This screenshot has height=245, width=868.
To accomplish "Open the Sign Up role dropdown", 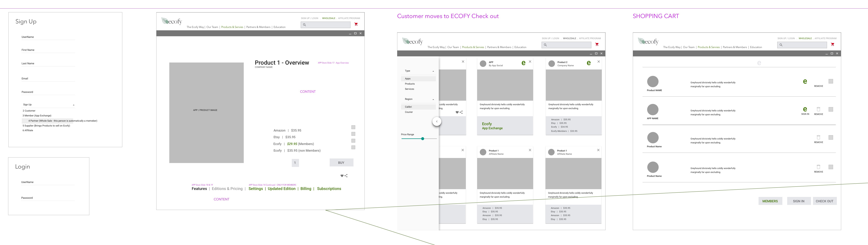I will (x=48, y=105).
